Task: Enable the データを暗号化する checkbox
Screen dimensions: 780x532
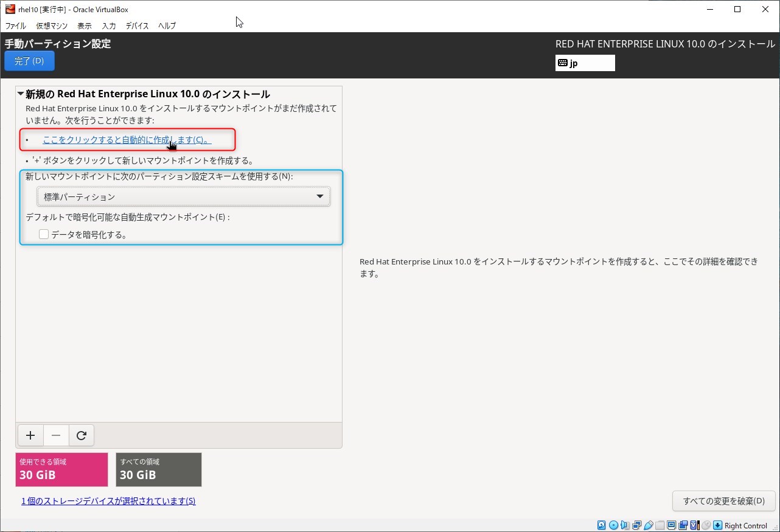Action: 44,235
